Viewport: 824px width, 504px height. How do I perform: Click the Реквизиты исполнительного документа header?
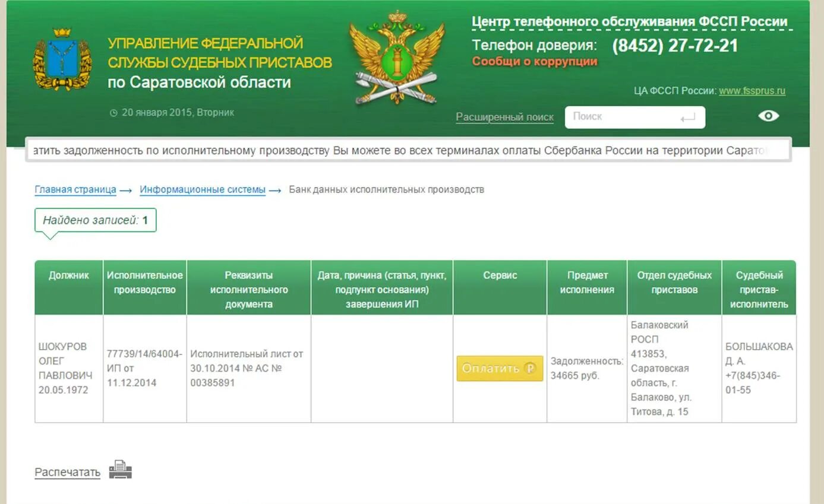[249, 287]
